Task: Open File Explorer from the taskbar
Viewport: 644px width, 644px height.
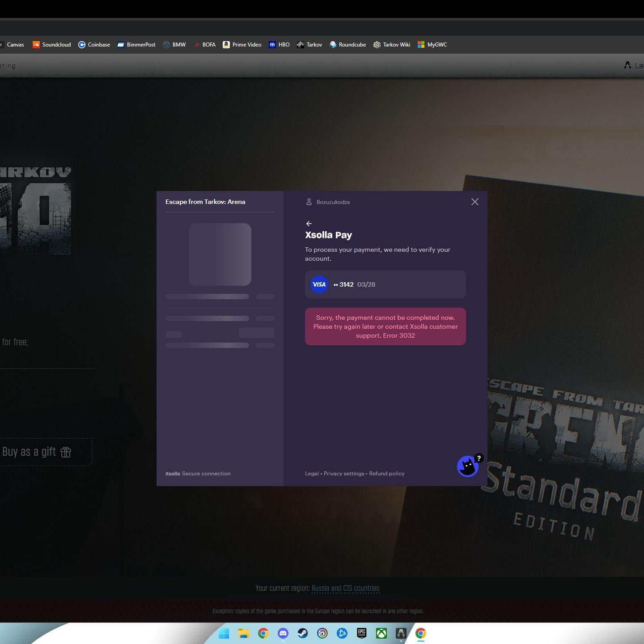Action: pos(244,633)
